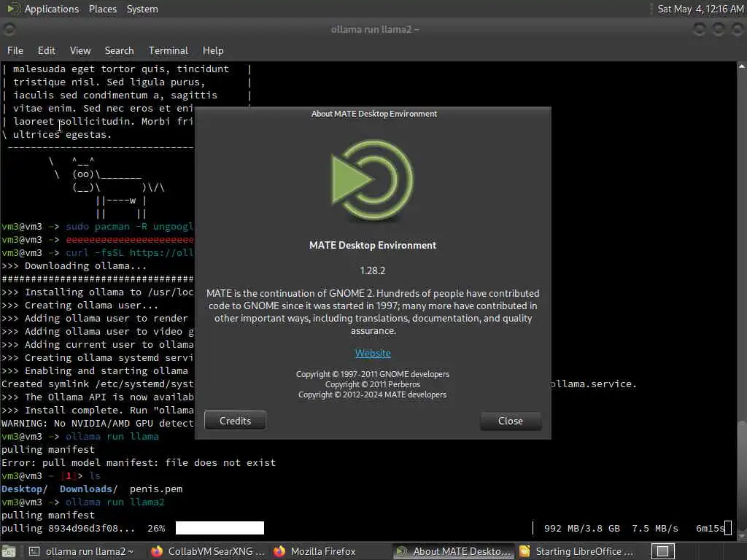
Task: Click the terminal vertical scrollbar thumb
Action: tap(742, 476)
